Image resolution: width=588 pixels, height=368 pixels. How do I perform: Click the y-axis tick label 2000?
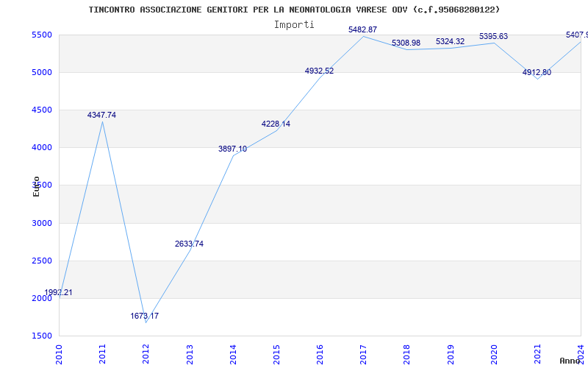(42, 298)
